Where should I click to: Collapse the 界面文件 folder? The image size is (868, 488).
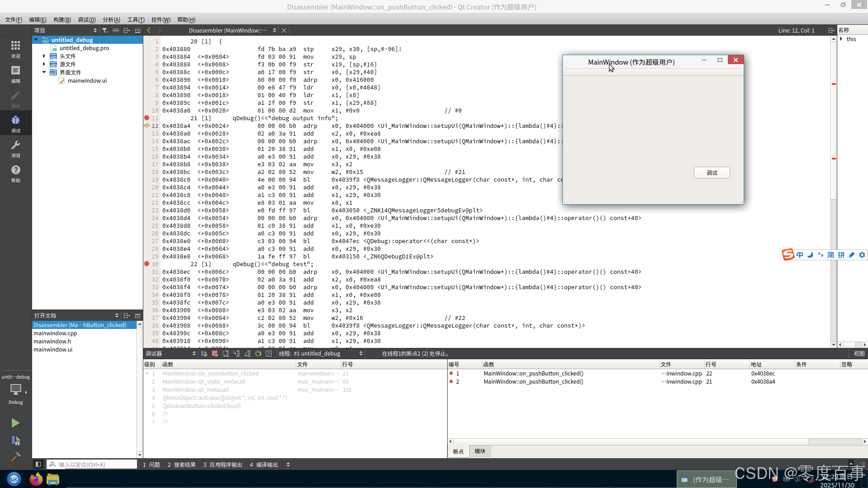44,72
